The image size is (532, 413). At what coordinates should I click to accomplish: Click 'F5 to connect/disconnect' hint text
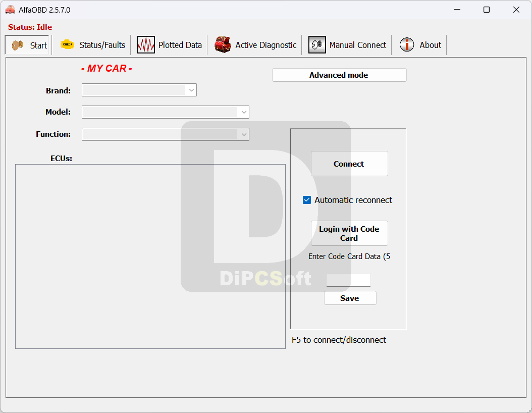pos(339,340)
